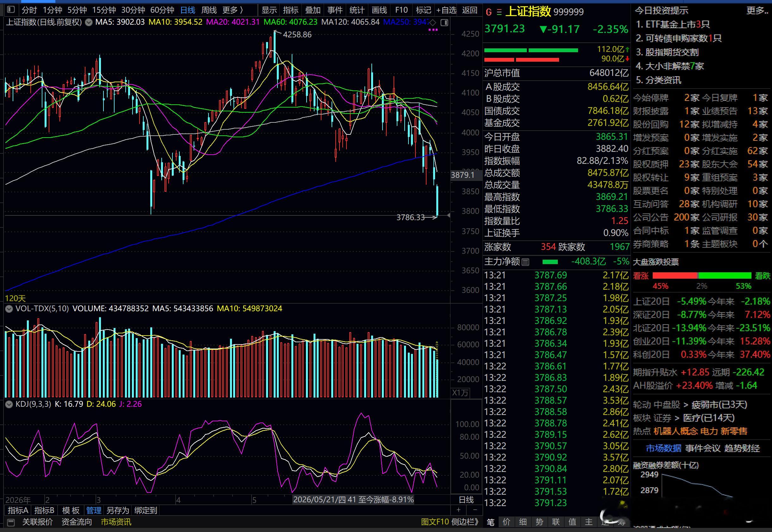Viewport: 772px width, 532px height.
Task: Click the 标记 toolbar button
Action: pyautogui.click(x=424, y=10)
